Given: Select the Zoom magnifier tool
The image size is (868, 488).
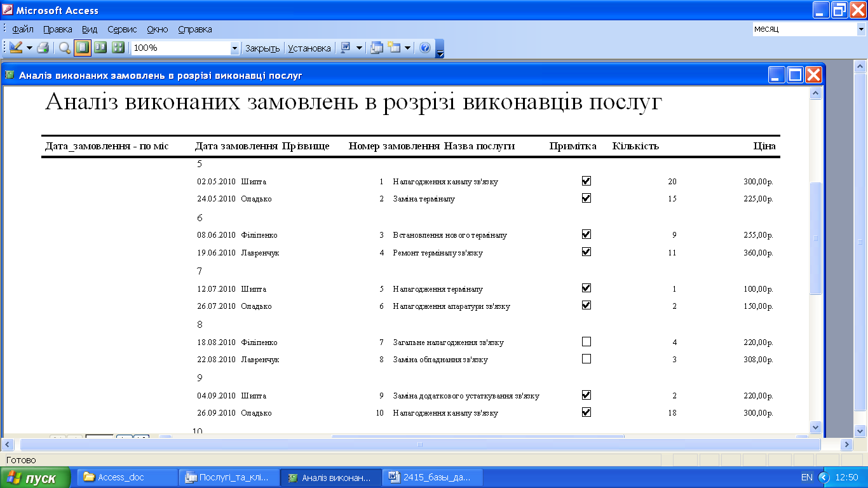Looking at the screenshot, I should [x=65, y=48].
